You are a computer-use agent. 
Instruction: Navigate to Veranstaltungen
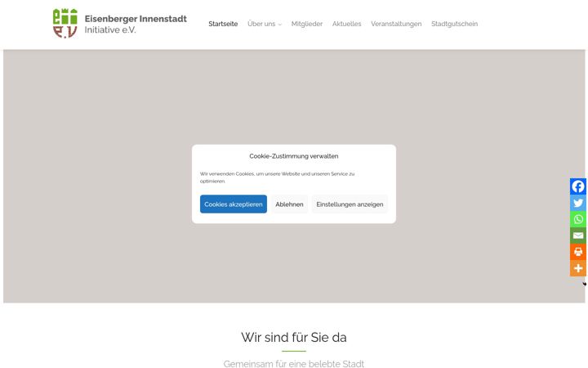[396, 24]
